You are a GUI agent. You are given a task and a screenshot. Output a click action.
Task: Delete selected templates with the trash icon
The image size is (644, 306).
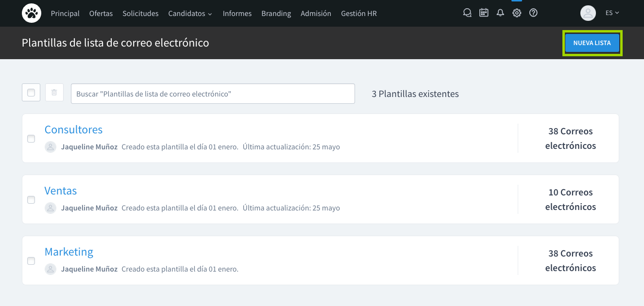point(54,92)
